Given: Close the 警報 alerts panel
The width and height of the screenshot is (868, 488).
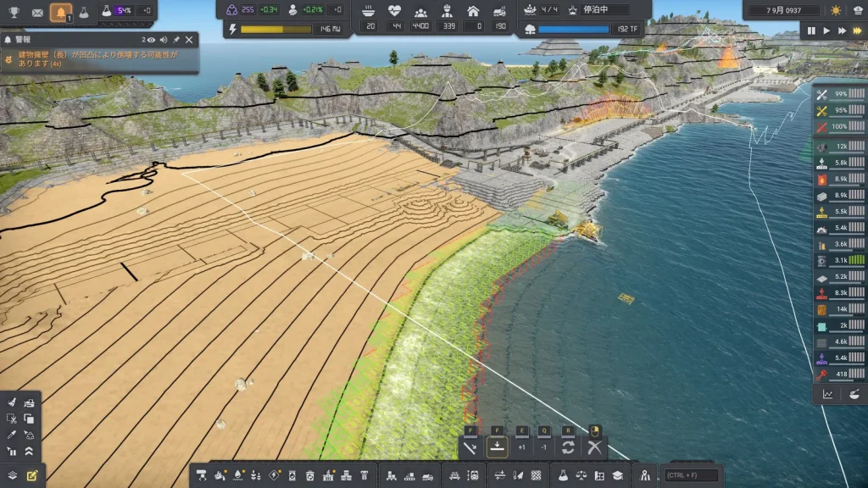Looking at the screenshot, I should click(x=189, y=40).
